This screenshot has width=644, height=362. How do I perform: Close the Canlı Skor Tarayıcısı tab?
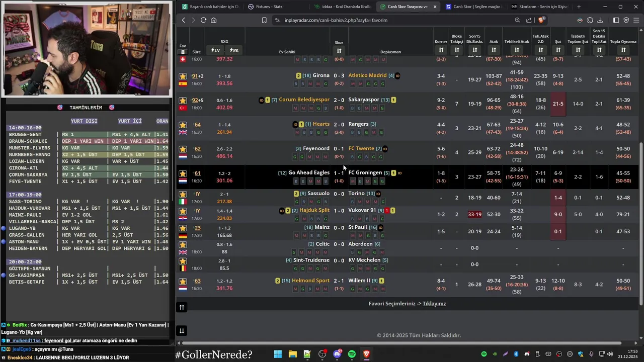pos(435,7)
